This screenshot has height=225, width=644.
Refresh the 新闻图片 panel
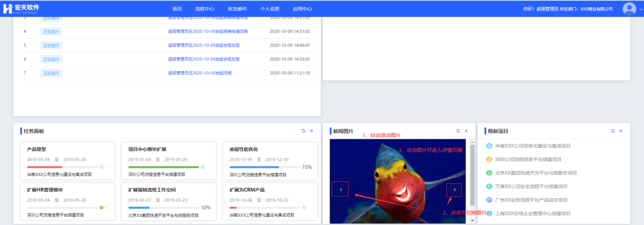point(458,131)
